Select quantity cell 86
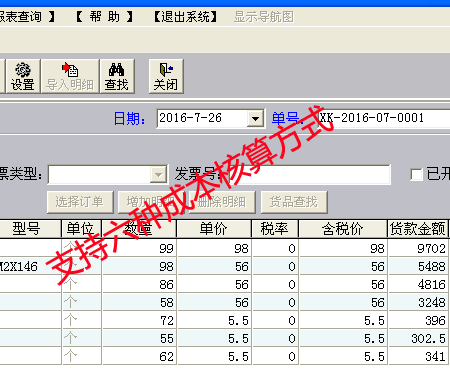 click(x=139, y=284)
